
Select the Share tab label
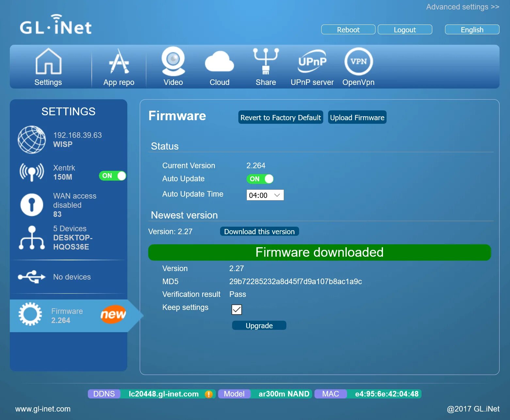coord(266,82)
